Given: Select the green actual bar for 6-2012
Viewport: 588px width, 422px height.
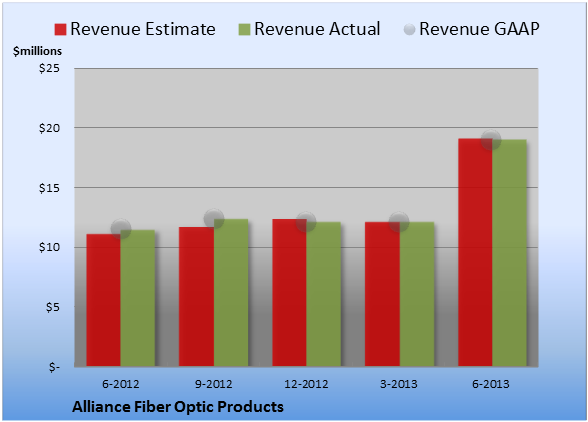Looking at the screenshot, I should pos(138,298).
